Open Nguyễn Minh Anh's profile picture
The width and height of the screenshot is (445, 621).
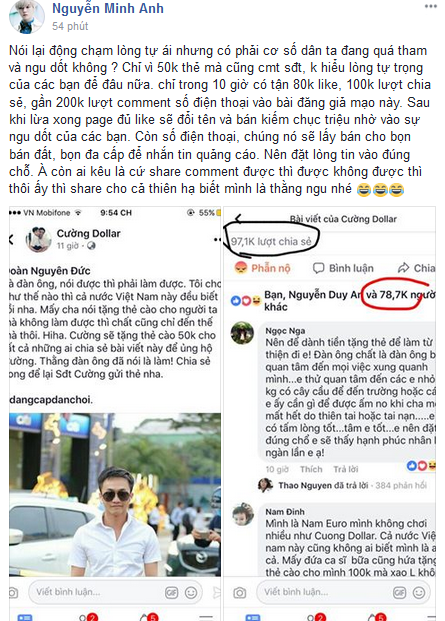click(x=27, y=17)
